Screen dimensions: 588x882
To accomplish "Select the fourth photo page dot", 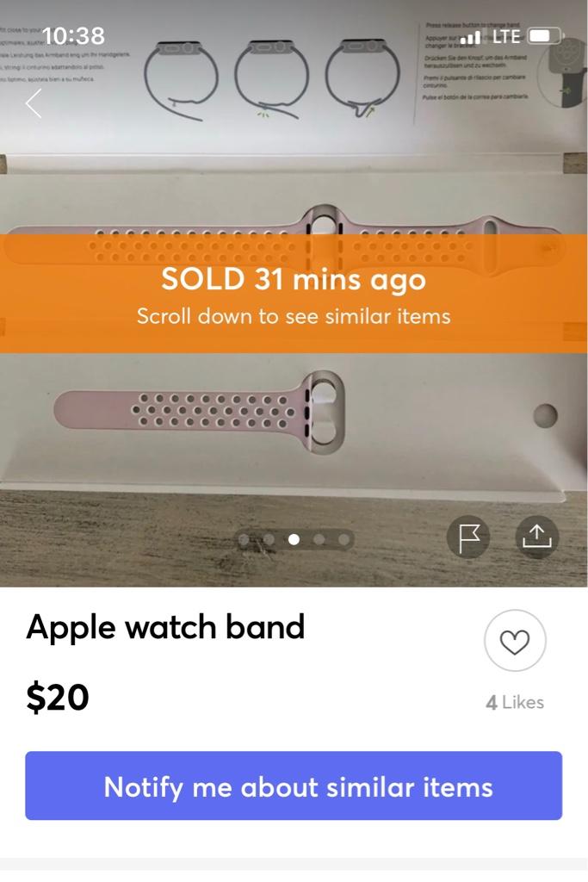I will 319,540.
